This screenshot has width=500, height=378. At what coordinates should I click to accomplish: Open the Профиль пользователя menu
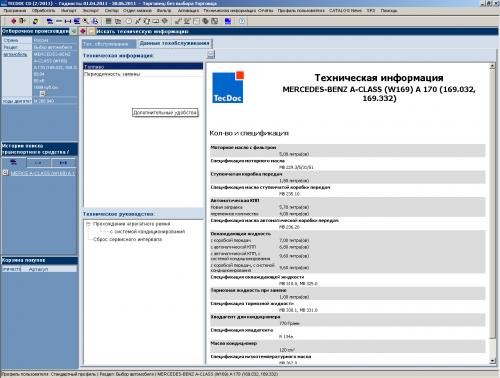click(301, 11)
